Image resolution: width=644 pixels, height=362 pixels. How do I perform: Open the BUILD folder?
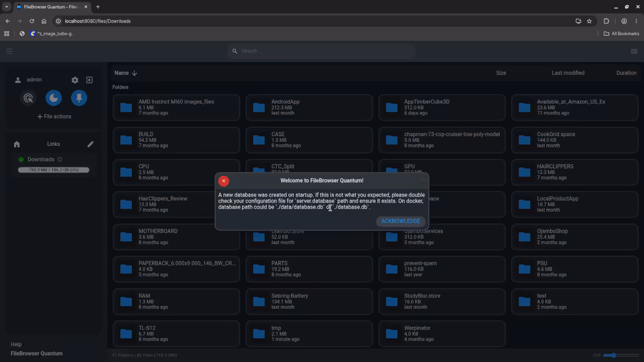tap(177, 140)
